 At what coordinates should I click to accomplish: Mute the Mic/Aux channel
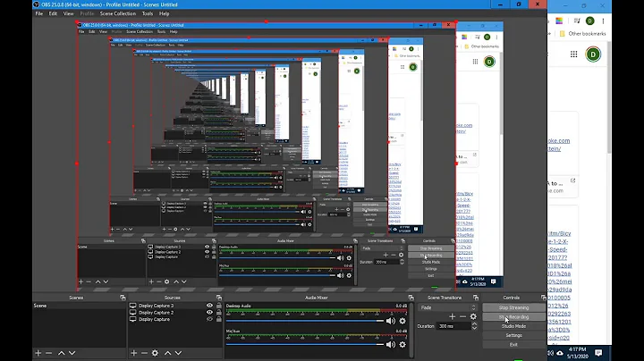(391, 345)
